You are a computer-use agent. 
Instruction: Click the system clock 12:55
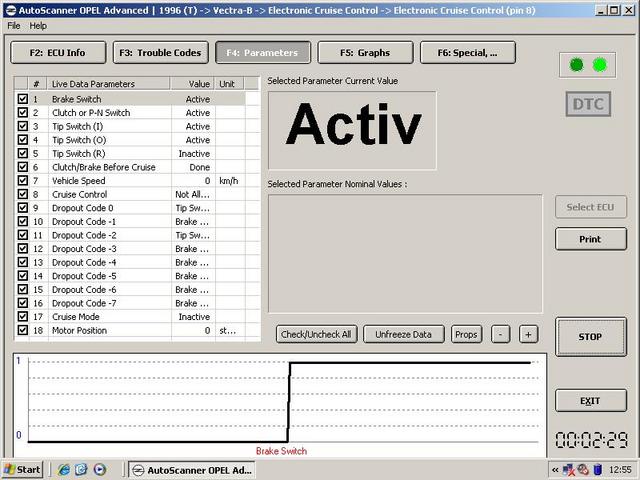(x=620, y=470)
